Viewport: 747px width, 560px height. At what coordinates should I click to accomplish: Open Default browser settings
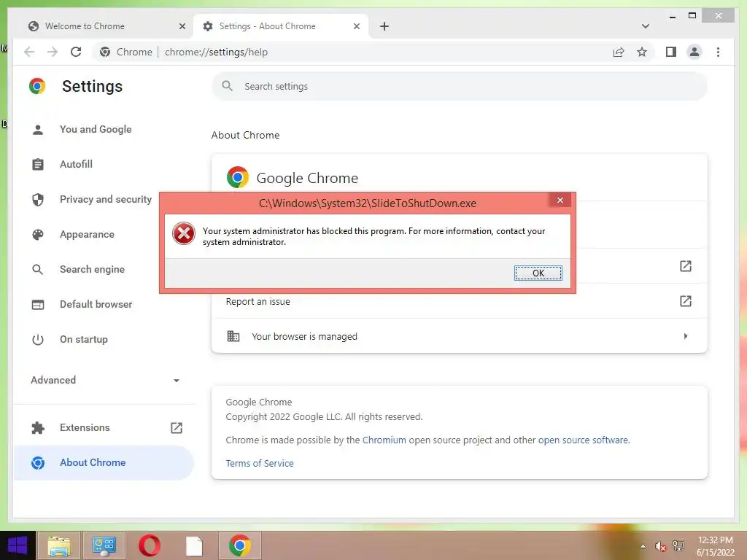(x=96, y=304)
